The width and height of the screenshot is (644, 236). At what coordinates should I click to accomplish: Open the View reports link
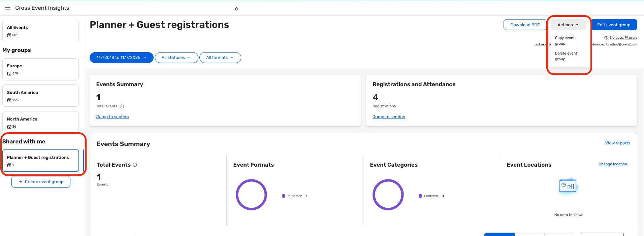pos(617,143)
